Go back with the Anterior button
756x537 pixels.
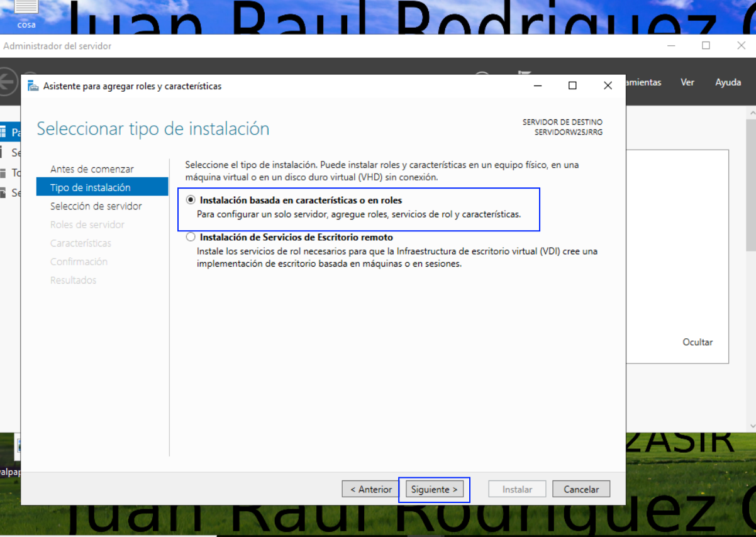click(x=371, y=489)
